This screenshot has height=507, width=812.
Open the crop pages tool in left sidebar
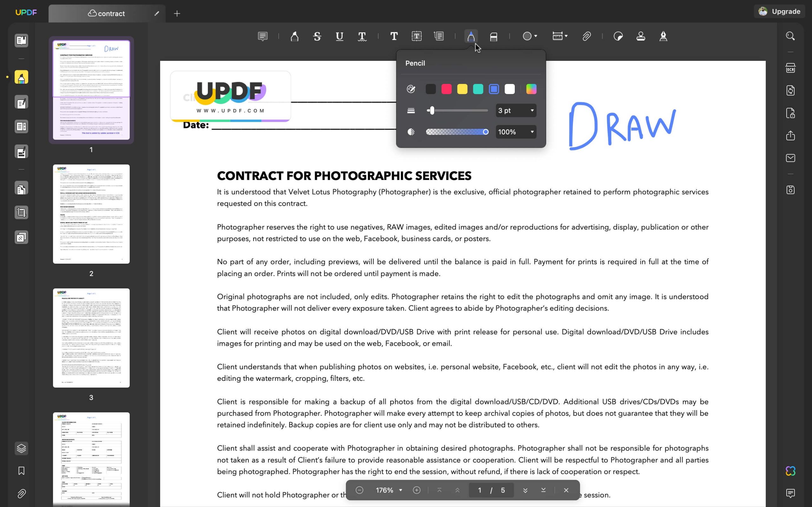click(21, 212)
